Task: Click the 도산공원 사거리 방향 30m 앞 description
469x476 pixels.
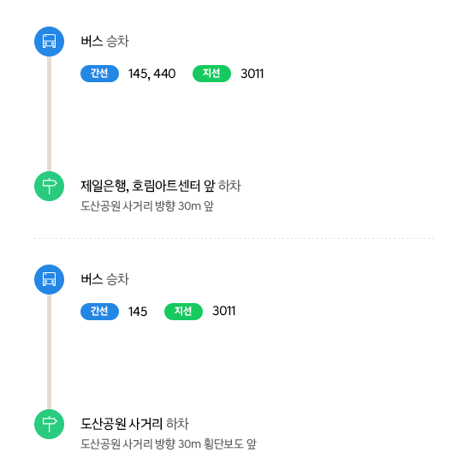Action: click(147, 205)
